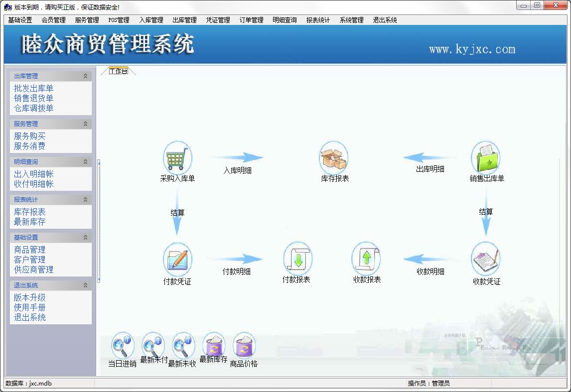Click the 商品价格 bucket icon
The image size is (571, 392).
tap(244, 345)
